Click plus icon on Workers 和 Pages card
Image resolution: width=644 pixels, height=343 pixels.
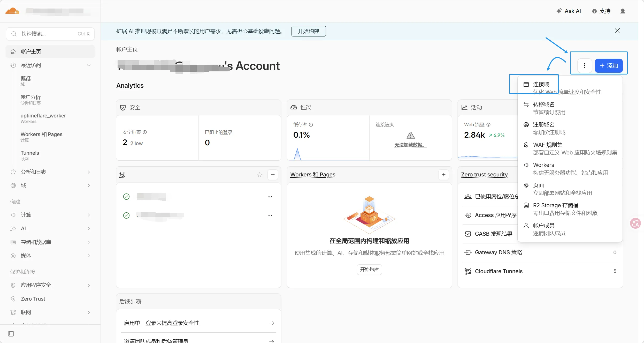click(x=443, y=175)
